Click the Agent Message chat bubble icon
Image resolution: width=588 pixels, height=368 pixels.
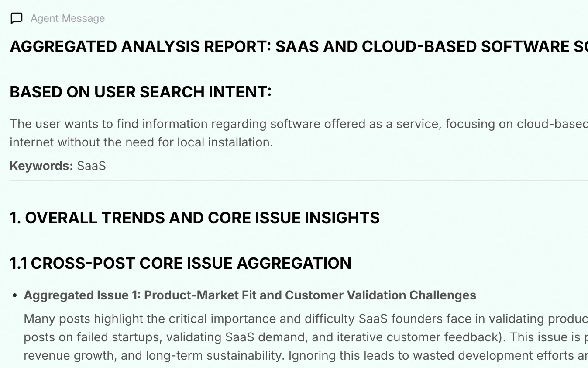pyautogui.click(x=16, y=18)
